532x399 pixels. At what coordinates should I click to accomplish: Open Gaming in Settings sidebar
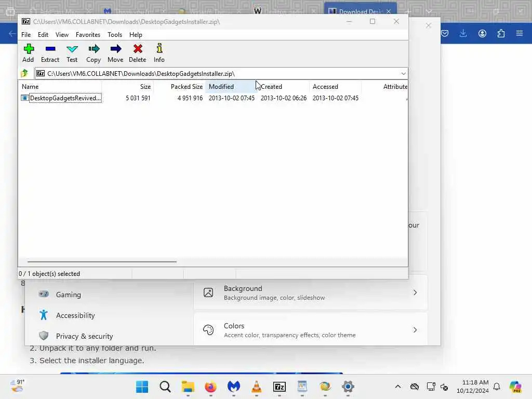(x=69, y=295)
